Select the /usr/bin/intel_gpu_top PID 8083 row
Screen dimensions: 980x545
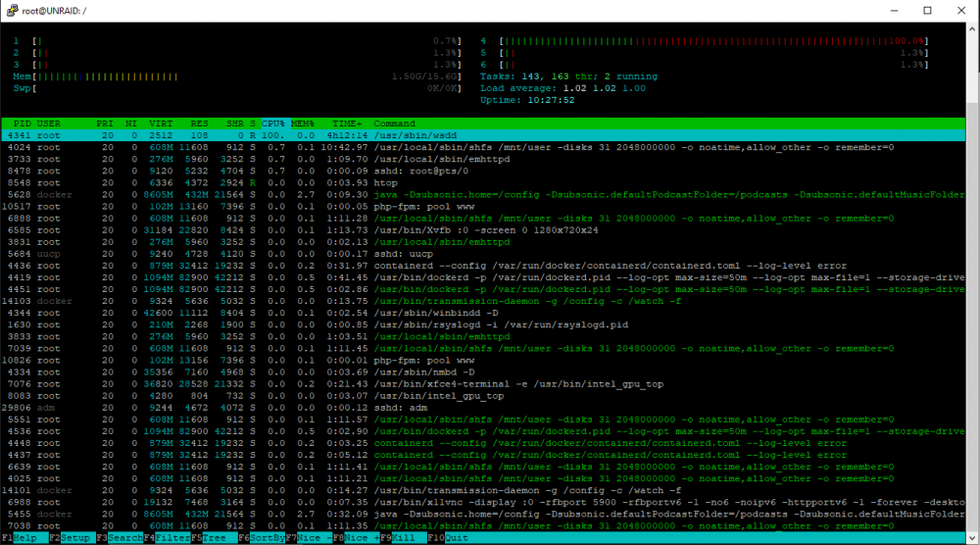(483, 396)
